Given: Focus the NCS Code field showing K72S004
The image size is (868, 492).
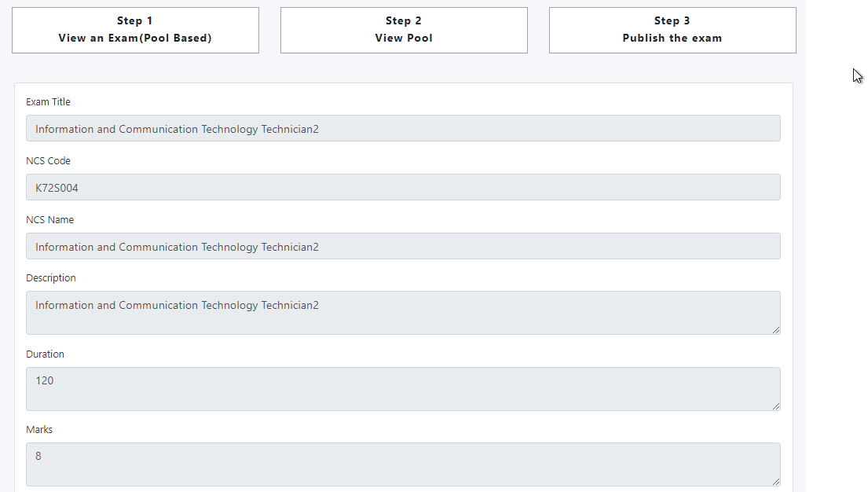Looking at the screenshot, I should [403, 188].
